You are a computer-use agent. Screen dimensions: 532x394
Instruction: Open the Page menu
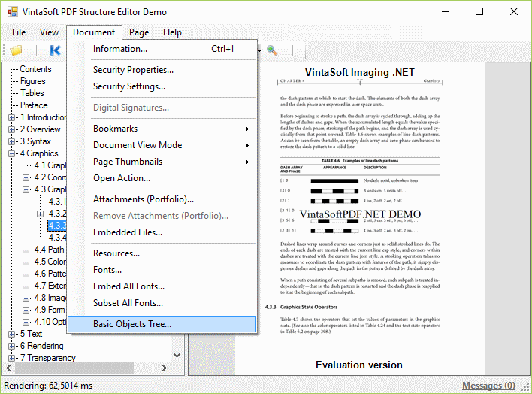pos(138,32)
